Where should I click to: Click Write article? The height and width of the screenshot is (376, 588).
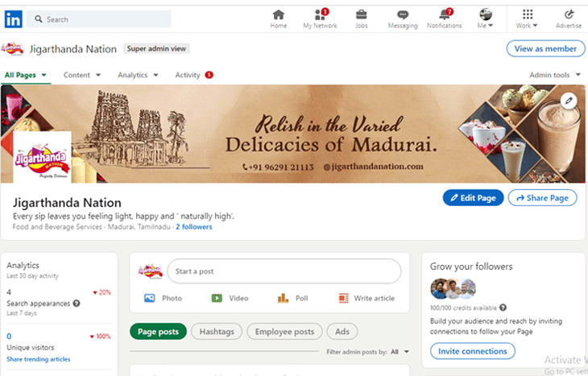tap(366, 299)
